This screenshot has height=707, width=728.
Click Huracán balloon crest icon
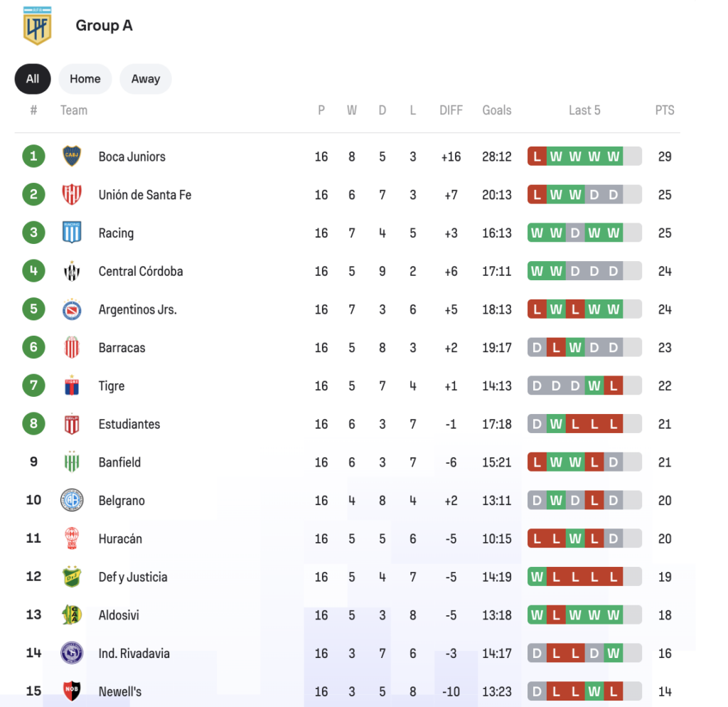[x=72, y=538]
